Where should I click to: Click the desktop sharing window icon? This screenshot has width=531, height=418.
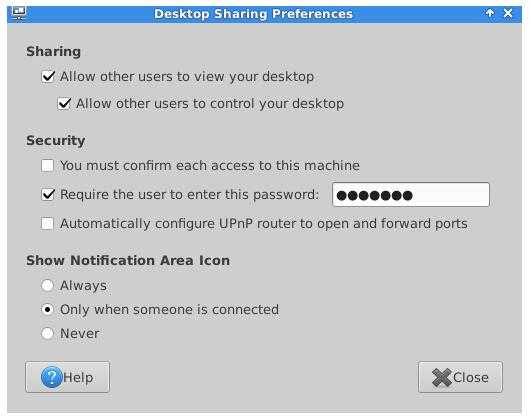(x=18, y=13)
